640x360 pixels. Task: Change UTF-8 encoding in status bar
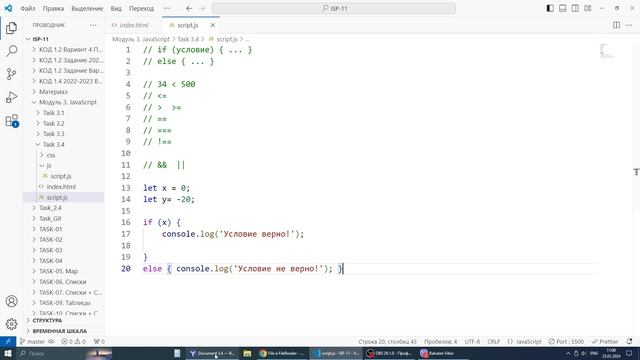(x=472, y=341)
